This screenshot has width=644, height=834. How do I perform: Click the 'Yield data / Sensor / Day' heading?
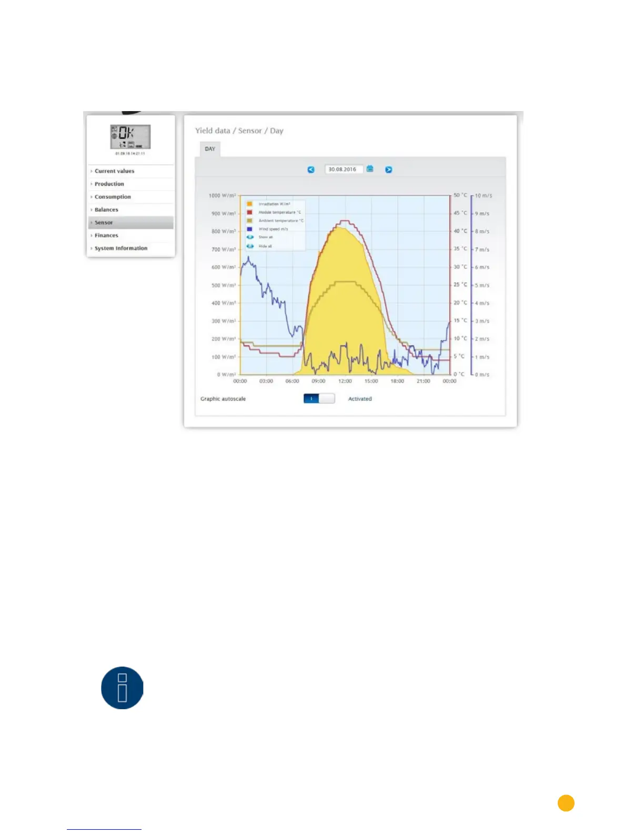239,131
